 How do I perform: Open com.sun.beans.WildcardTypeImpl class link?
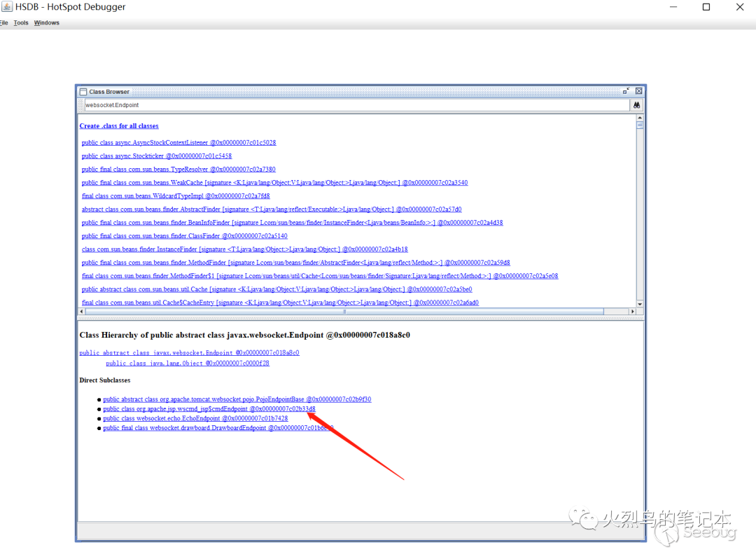(176, 196)
